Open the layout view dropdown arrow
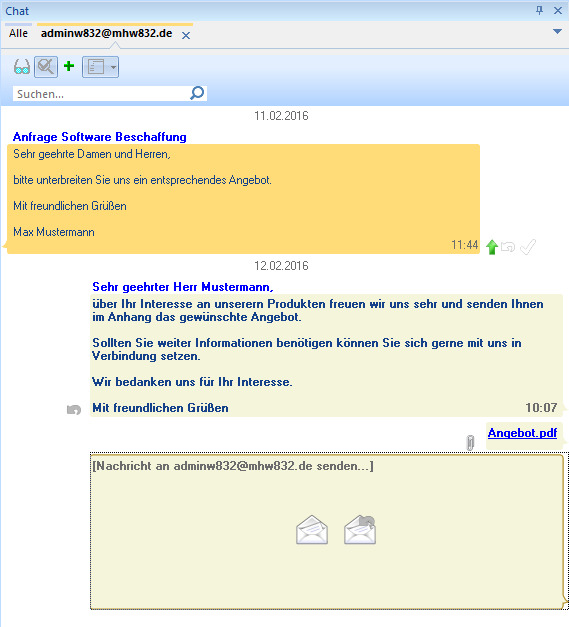Viewport: 569px width, 627px height. click(x=114, y=67)
